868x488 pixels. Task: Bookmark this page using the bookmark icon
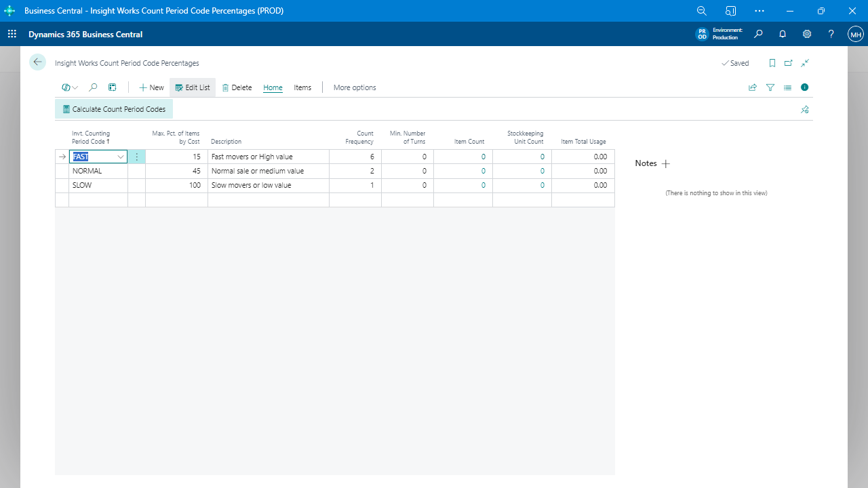click(x=772, y=62)
